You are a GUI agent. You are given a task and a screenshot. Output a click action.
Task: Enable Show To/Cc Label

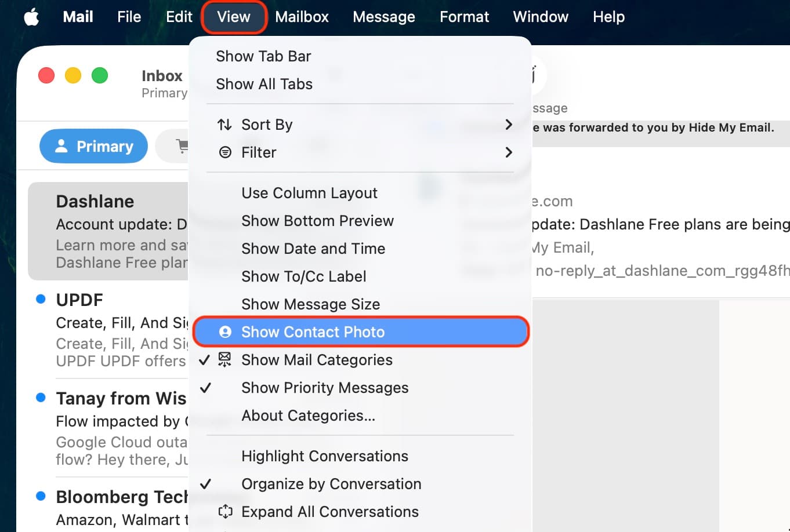(360, 276)
